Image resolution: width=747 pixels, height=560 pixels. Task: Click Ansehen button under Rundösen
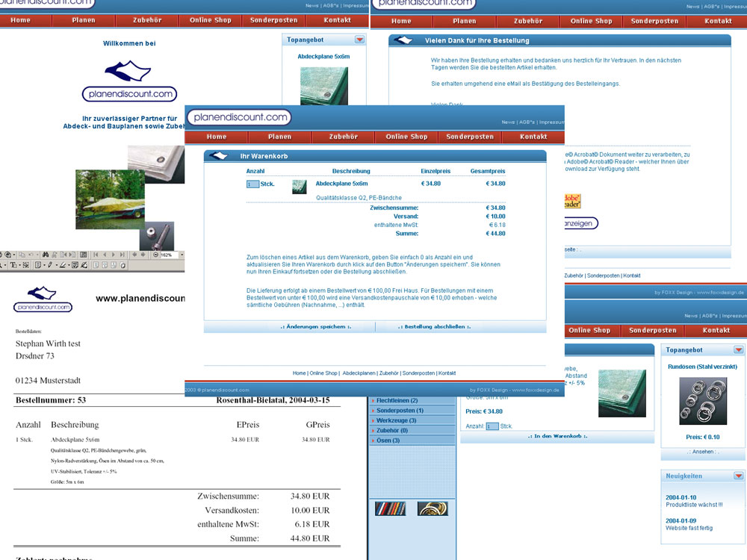(x=703, y=452)
